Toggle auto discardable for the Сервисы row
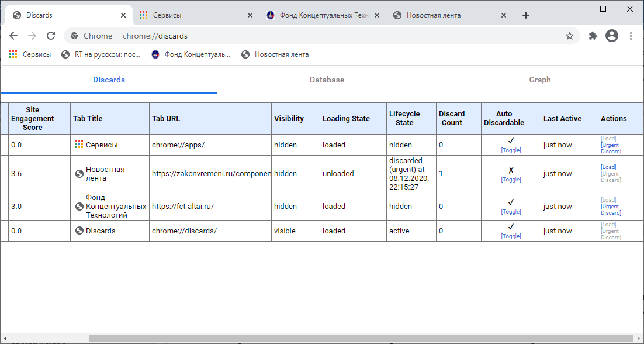The height and width of the screenshot is (344, 644). click(x=511, y=150)
